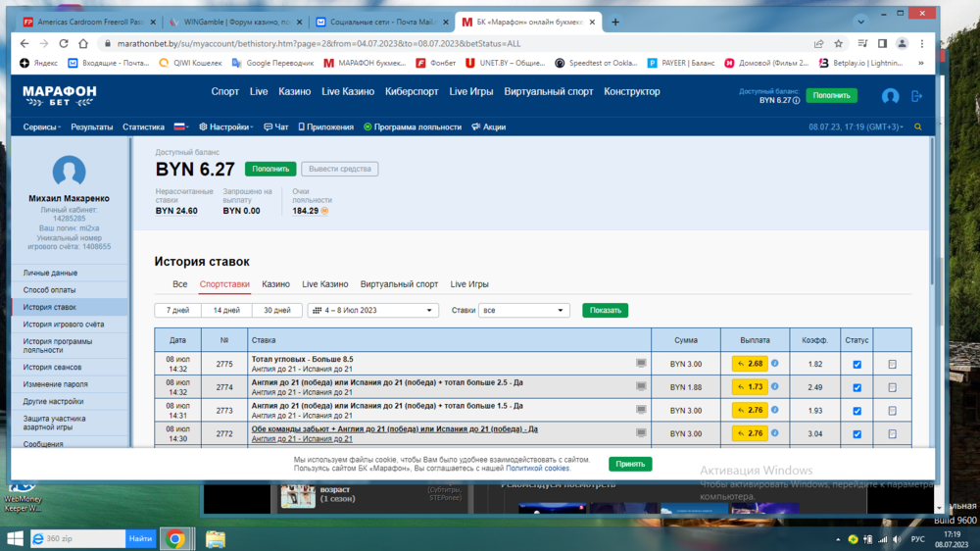The height and width of the screenshot is (551, 980).
Task: Toggle the status checkbox for bet 2772
Action: pyautogui.click(x=857, y=434)
